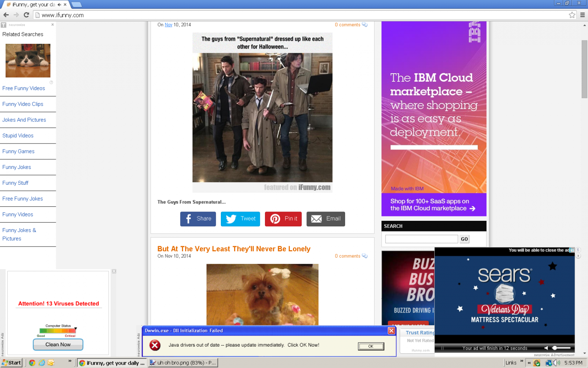This screenshot has width=588, height=368.
Task: Close the Dwwin.exe dialog with X
Action: coord(391,331)
